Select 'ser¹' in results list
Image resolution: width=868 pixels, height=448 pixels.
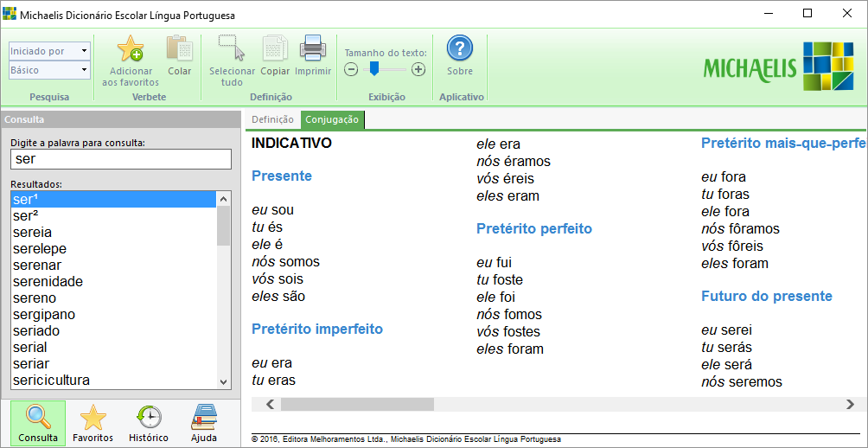[113, 200]
